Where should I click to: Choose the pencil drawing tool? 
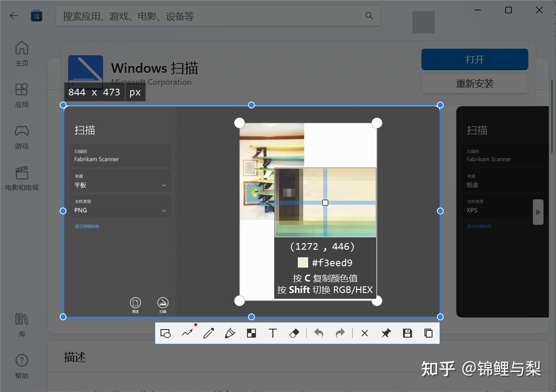[x=209, y=333]
